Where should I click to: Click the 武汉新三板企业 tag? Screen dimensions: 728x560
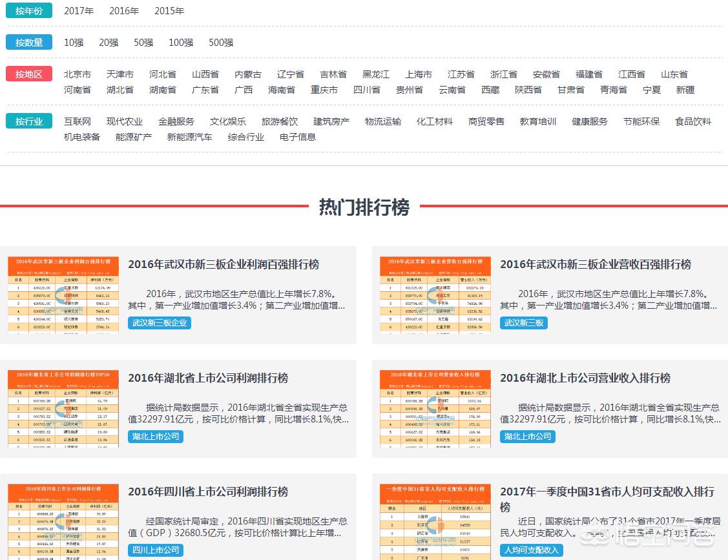160,323
